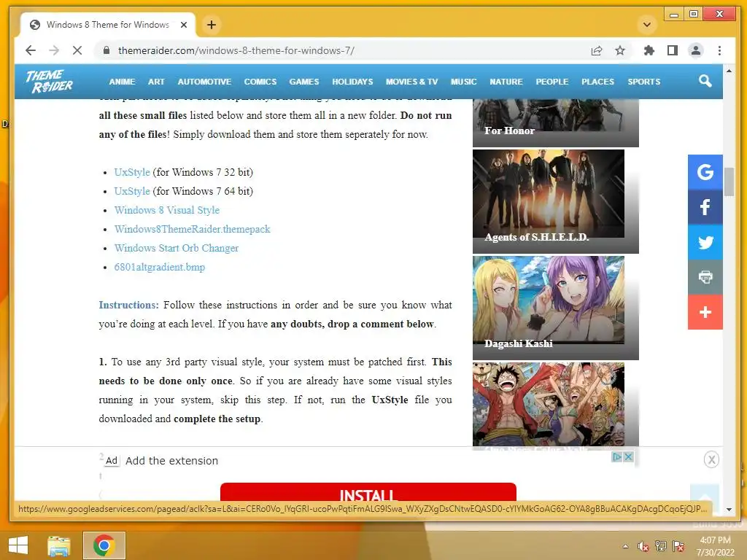Open the For Honor theme thumbnail
The width and height of the screenshot is (747, 560).
click(x=555, y=122)
